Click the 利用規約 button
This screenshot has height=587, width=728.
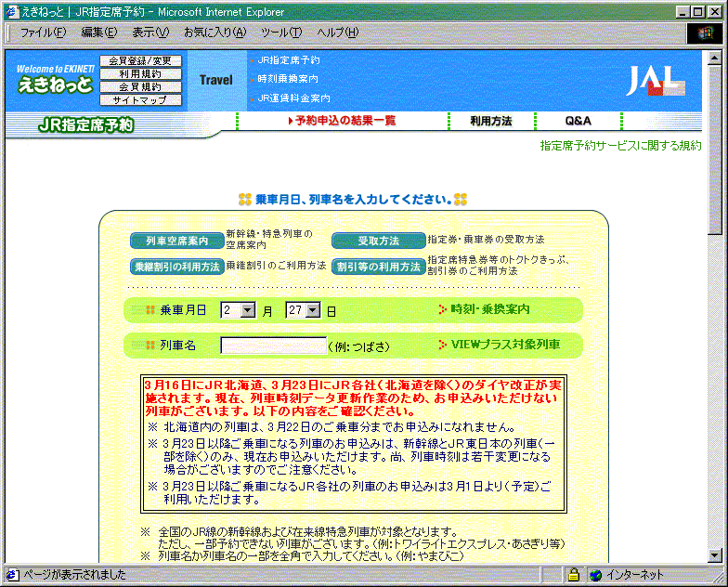tap(141, 74)
